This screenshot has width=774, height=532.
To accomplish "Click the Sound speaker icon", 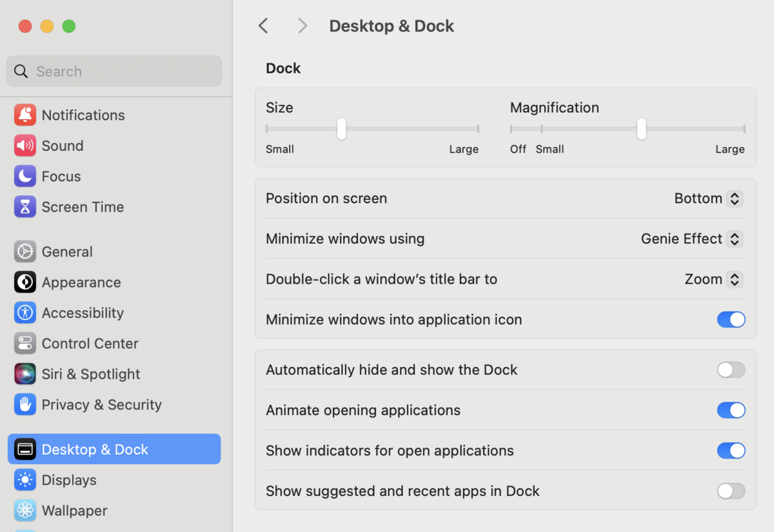I will (x=25, y=146).
